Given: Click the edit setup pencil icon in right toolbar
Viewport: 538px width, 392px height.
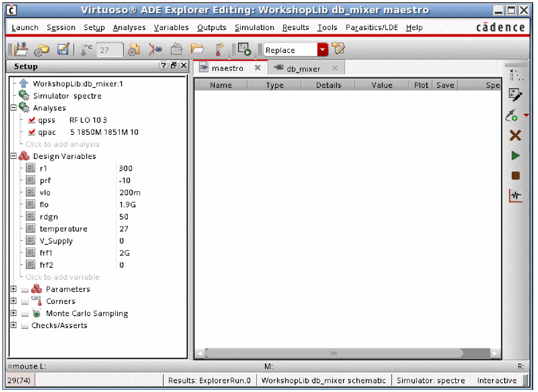Looking at the screenshot, I should pyautogui.click(x=515, y=96).
